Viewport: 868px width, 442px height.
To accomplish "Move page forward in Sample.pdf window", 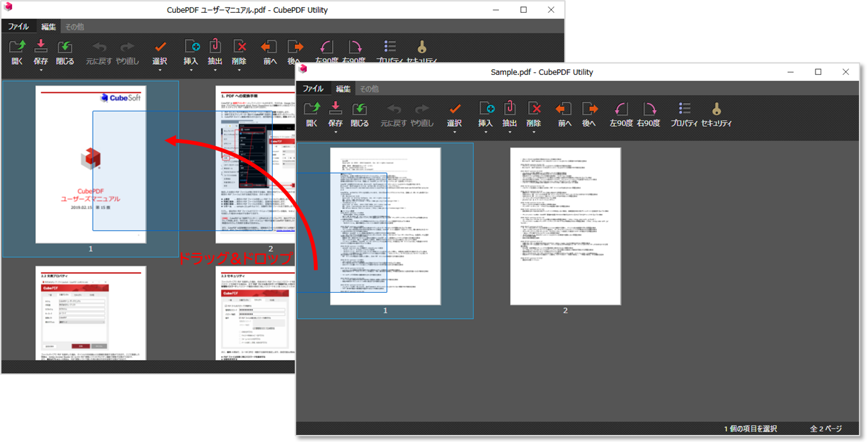I will [564, 108].
